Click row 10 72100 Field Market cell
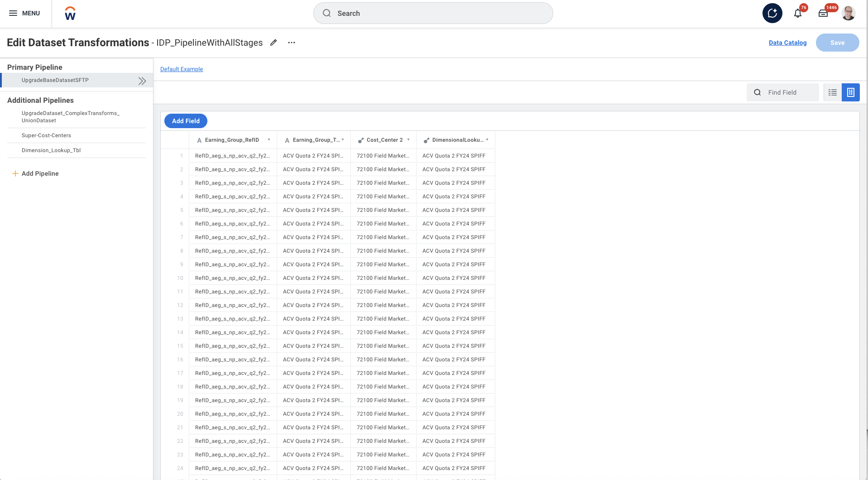The height and width of the screenshot is (480, 868). click(384, 278)
